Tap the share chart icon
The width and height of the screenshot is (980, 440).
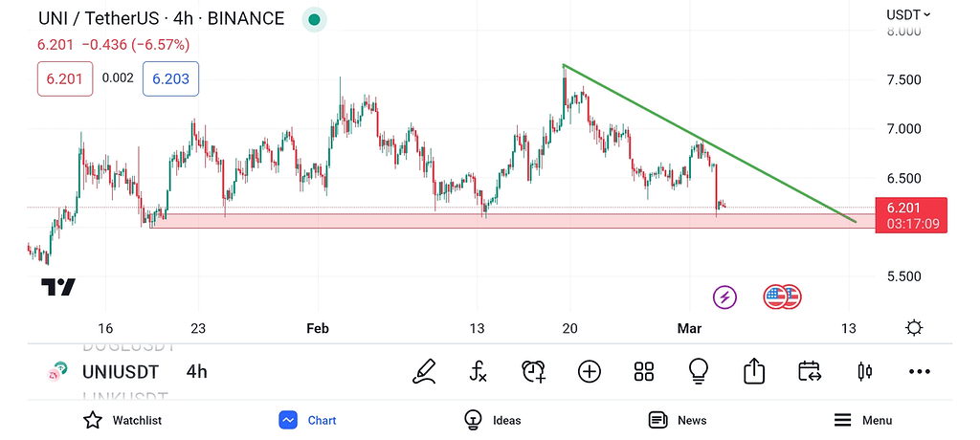coord(754,371)
